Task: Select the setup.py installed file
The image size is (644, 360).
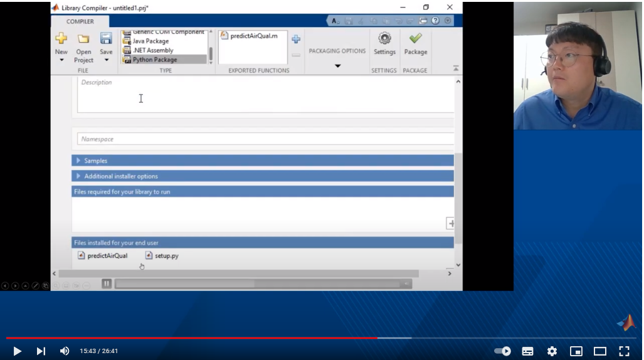Action: click(162, 256)
